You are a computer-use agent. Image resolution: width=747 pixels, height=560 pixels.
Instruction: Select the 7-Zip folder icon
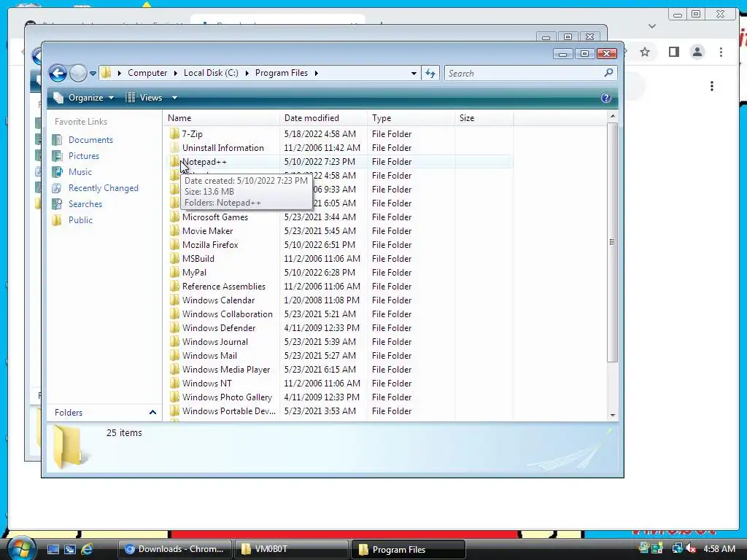[x=174, y=134]
